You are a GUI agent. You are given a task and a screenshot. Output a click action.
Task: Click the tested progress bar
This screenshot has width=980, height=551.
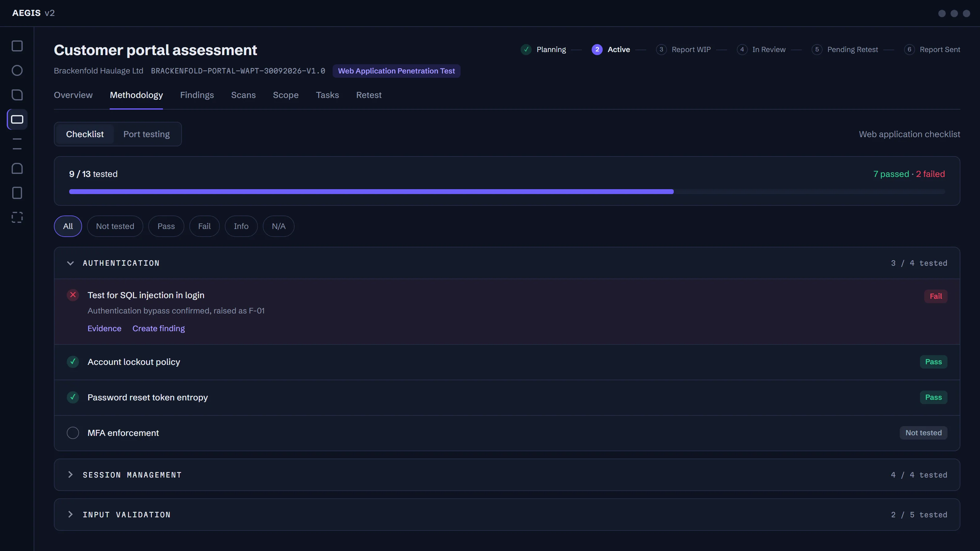point(507,192)
